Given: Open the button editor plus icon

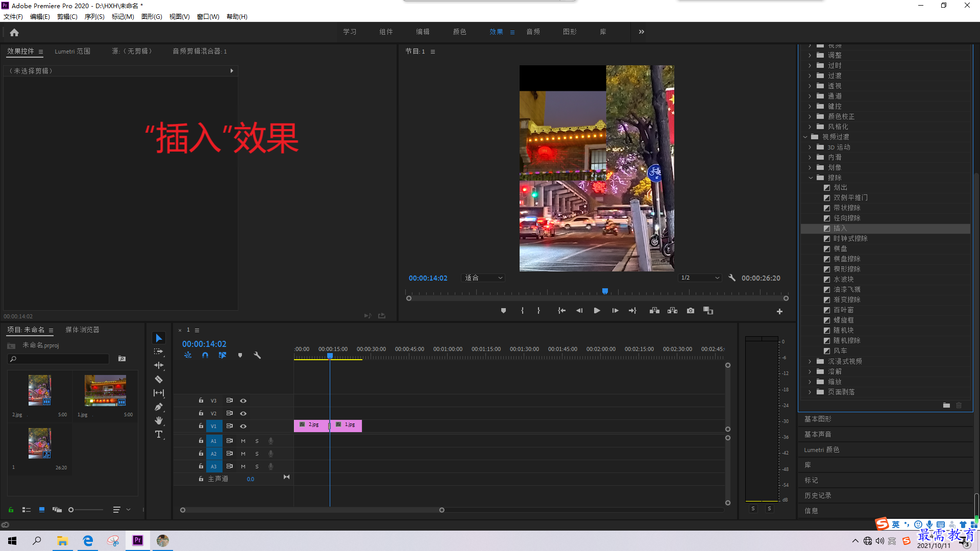Looking at the screenshot, I should (779, 311).
